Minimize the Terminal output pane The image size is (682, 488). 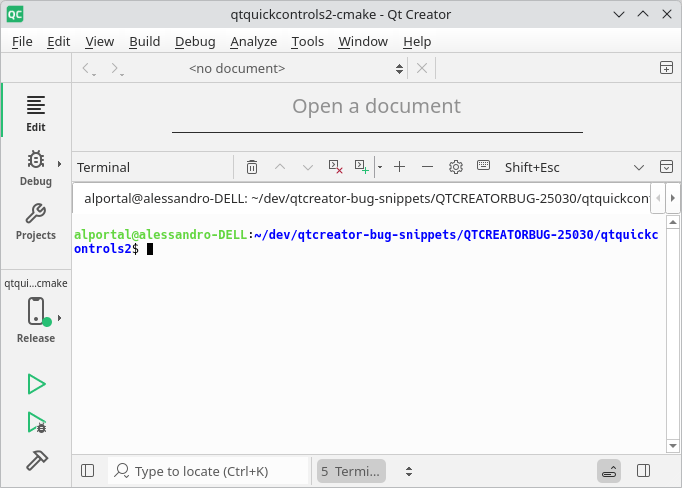pos(666,167)
